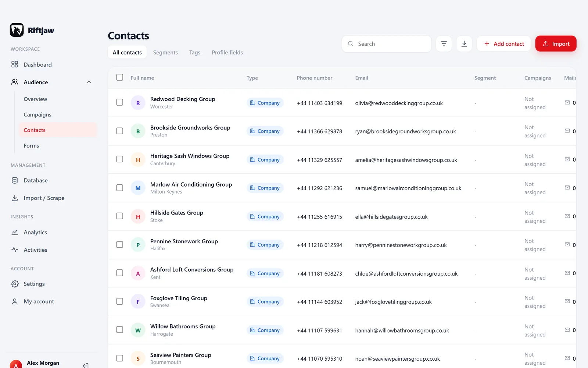Image resolution: width=588 pixels, height=368 pixels.
Task: Toggle the select-all checkbox in table header
Action: pyautogui.click(x=119, y=77)
